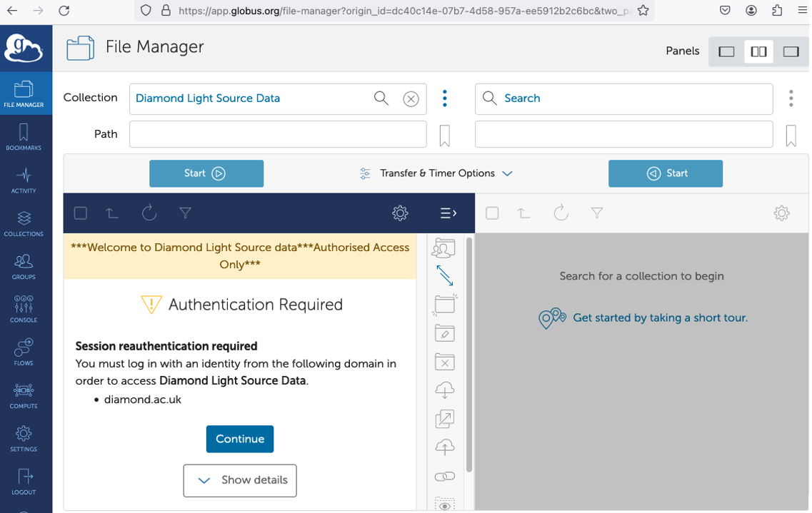Go to the Groups page
The width and height of the screenshot is (812, 513).
(x=24, y=266)
